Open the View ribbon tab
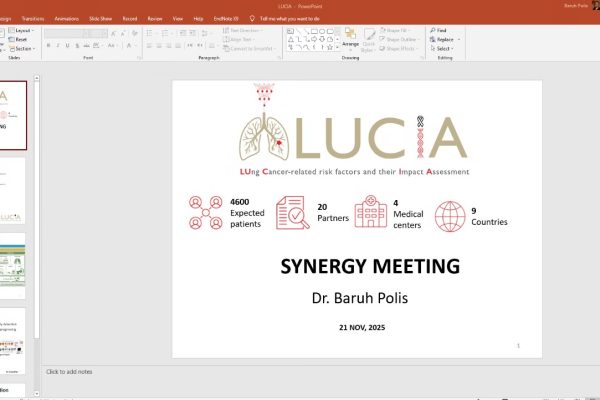The height and width of the screenshot is (400, 600). [178, 18]
